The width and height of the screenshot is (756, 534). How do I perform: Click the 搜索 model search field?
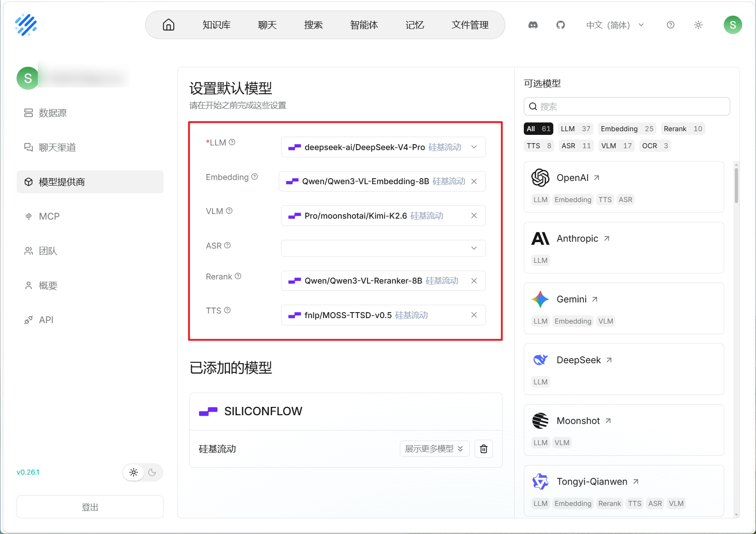pos(627,106)
